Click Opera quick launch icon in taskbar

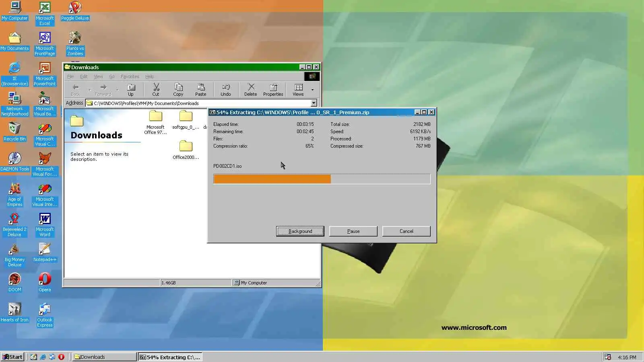tap(61, 357)
